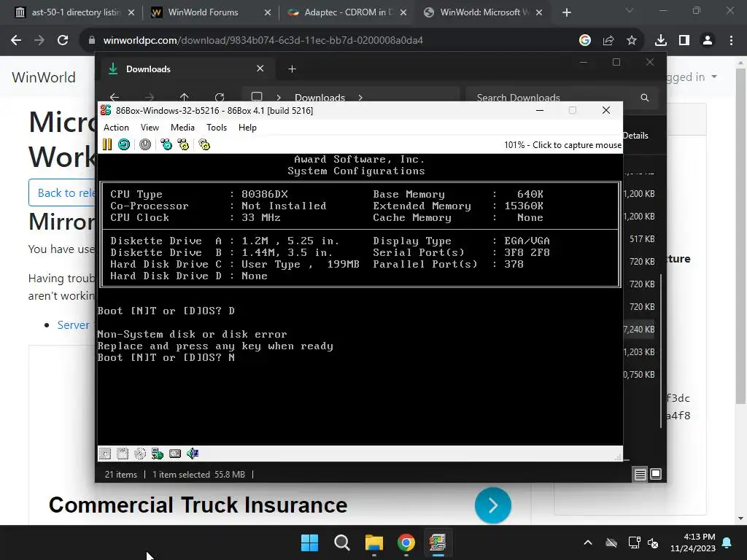Image resolution: width=747 pixels, height=560 pixels.
Task: Pause emulation in 86Box toolbar
Action: pos(107,144)
